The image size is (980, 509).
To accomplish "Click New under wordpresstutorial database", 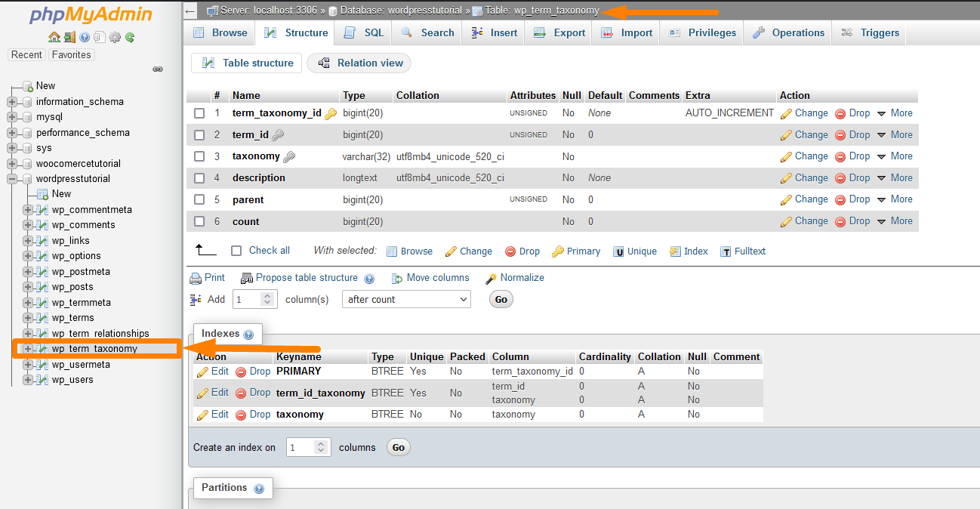I will pyautogui.click(x=62, y=194).
